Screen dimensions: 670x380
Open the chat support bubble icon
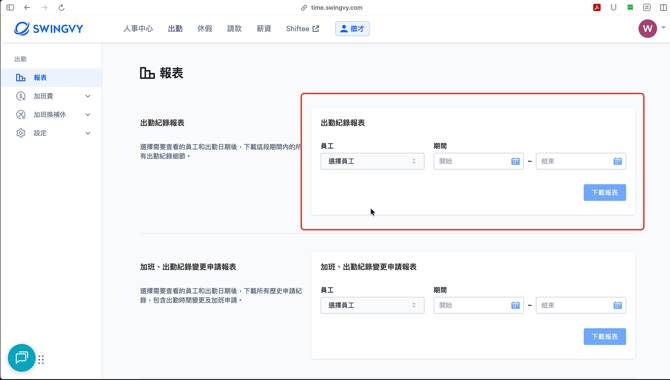pyautogui.click(x=21, y=357)
